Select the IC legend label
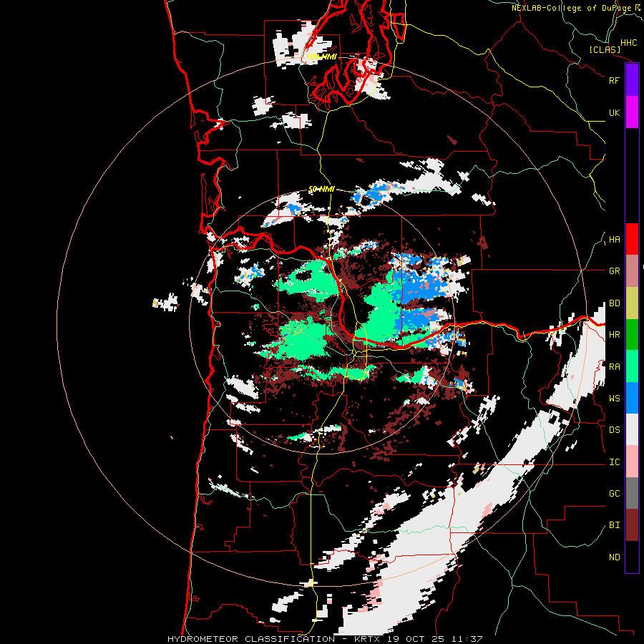Viewport: 644px width, 644px height. pos(615,462)
